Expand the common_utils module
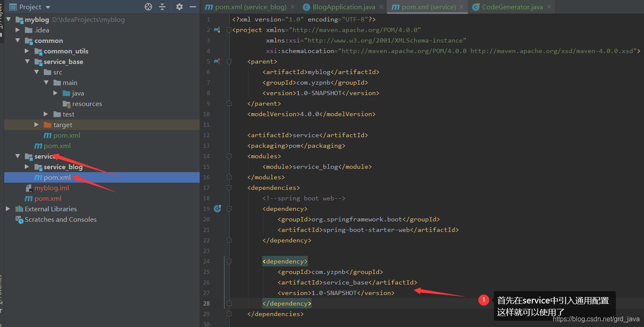This screenshot has width=644, height=327. [27, 51]
